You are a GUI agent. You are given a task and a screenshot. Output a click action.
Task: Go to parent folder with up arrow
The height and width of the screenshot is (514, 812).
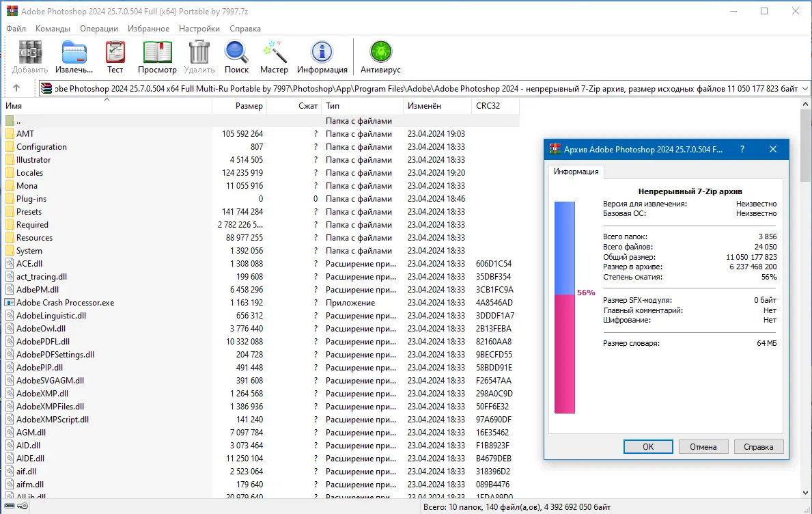pyautogui.click(x=18, y=87)
